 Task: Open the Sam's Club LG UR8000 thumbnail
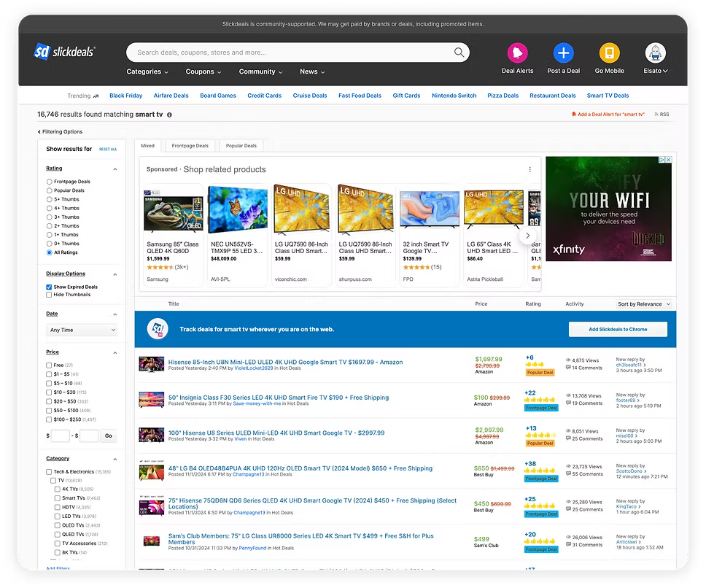click(x=151, y=541)
